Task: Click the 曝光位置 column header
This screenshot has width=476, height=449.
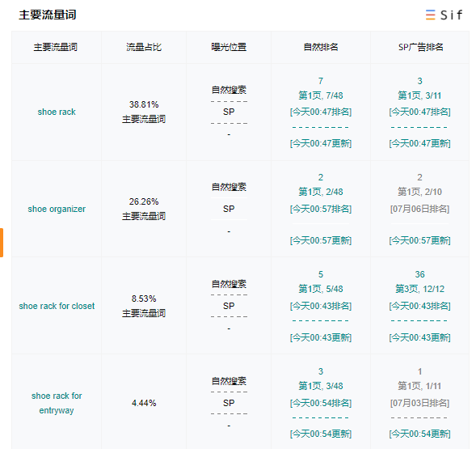Action: (229, 47)
